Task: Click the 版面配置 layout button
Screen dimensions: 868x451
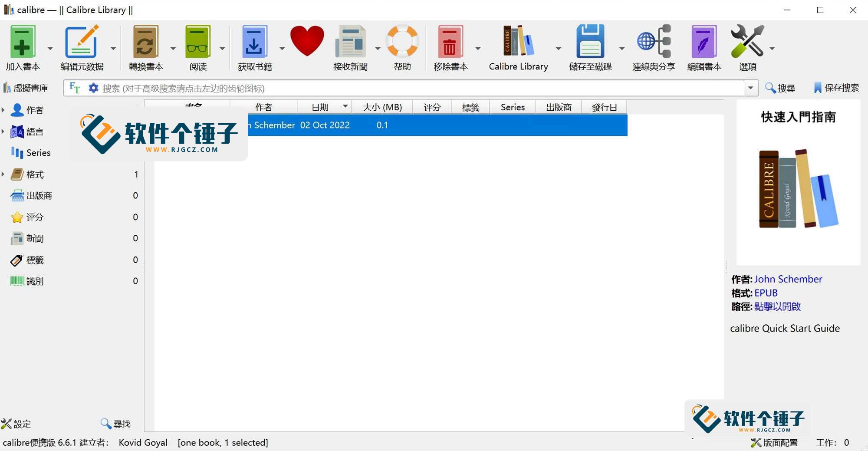Action: (775, 443)
